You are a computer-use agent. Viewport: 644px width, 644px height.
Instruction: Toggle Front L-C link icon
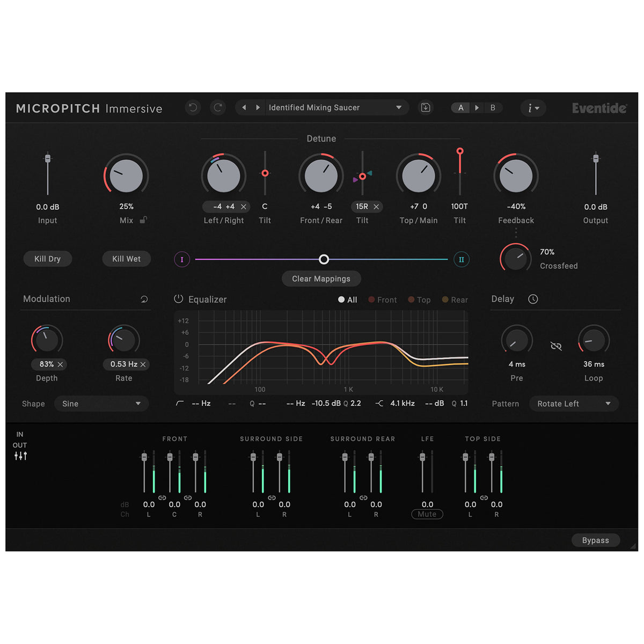[162, 498]
